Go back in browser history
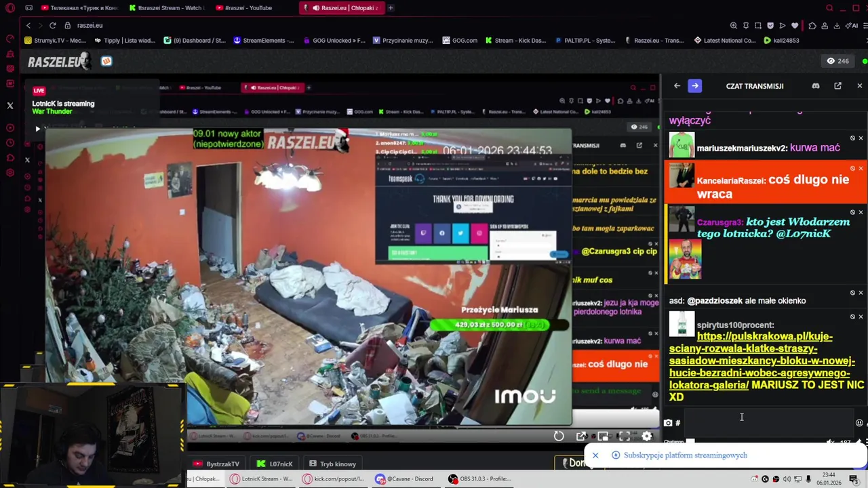The height and width of the screenshot is (488, 868). [28, 25]
